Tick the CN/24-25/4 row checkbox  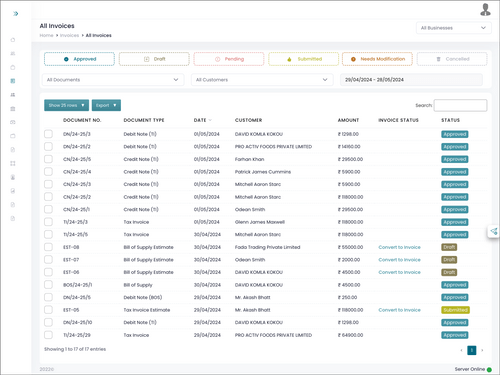point(48,172)
